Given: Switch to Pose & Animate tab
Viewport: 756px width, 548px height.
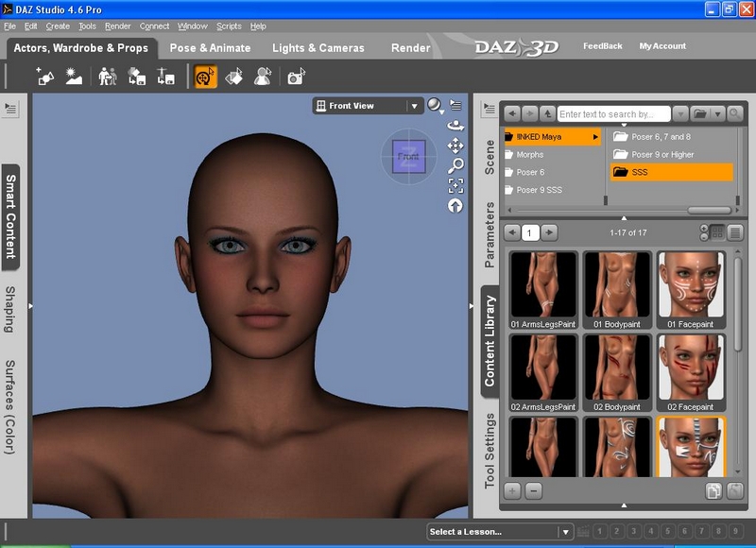Looking at the screenshot, I should (x=210, y=47).
